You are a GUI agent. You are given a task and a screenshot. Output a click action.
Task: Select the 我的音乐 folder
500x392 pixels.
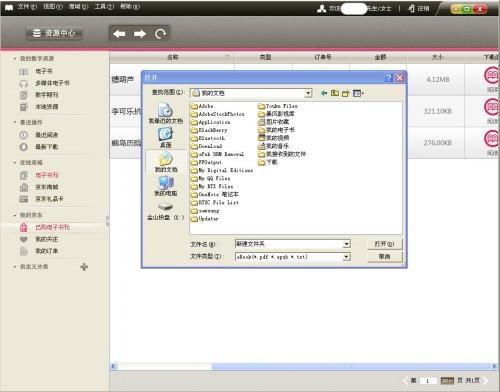(274, 146)
